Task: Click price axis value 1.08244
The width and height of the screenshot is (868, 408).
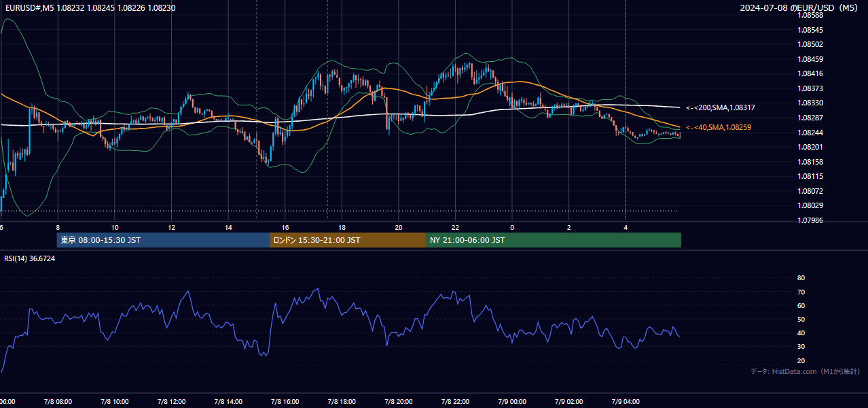Action: tap(810, 133)
